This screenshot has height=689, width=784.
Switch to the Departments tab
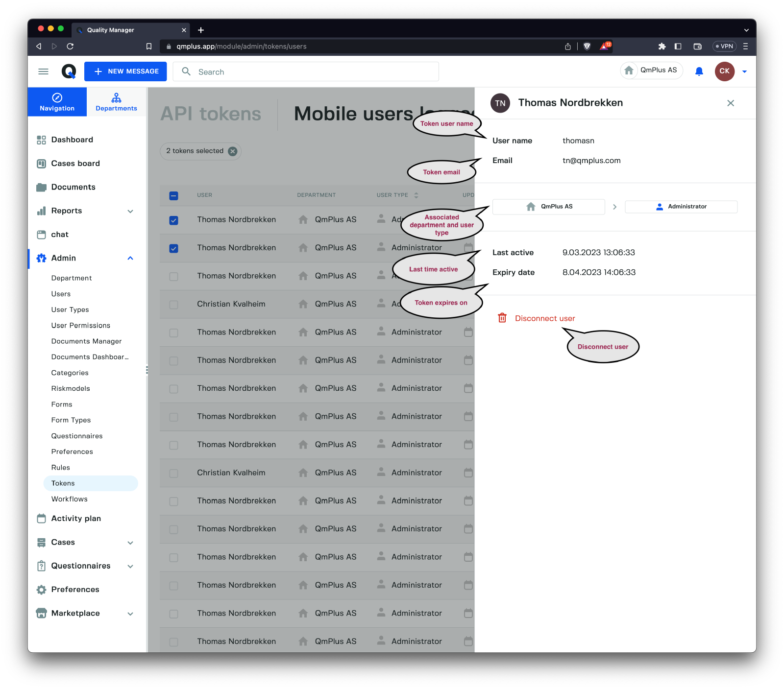tap(116, 102)
